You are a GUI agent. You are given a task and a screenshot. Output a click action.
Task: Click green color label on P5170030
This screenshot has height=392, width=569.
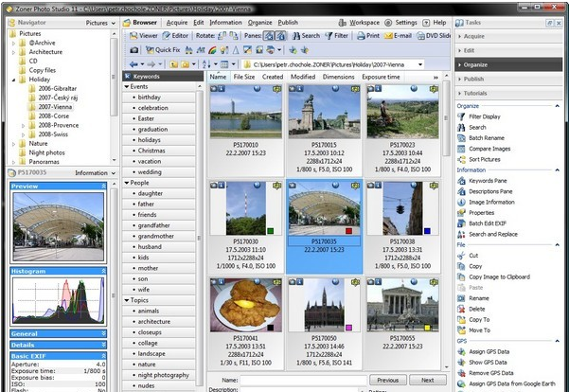point(270,231)
